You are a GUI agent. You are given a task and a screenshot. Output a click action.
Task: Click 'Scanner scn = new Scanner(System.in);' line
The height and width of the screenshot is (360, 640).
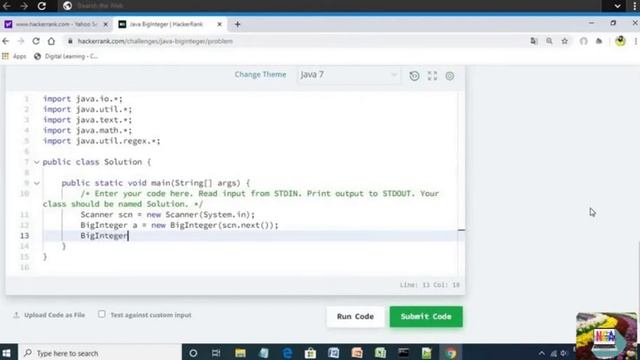tap(167, 214)
